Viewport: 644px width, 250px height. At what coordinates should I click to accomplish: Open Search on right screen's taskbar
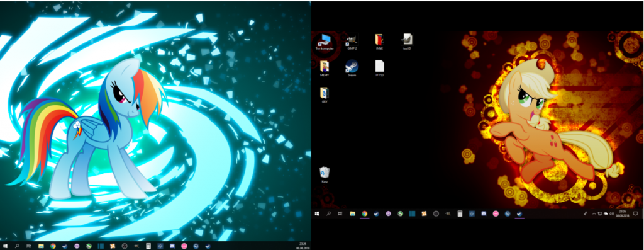click(x=328, y=213)
